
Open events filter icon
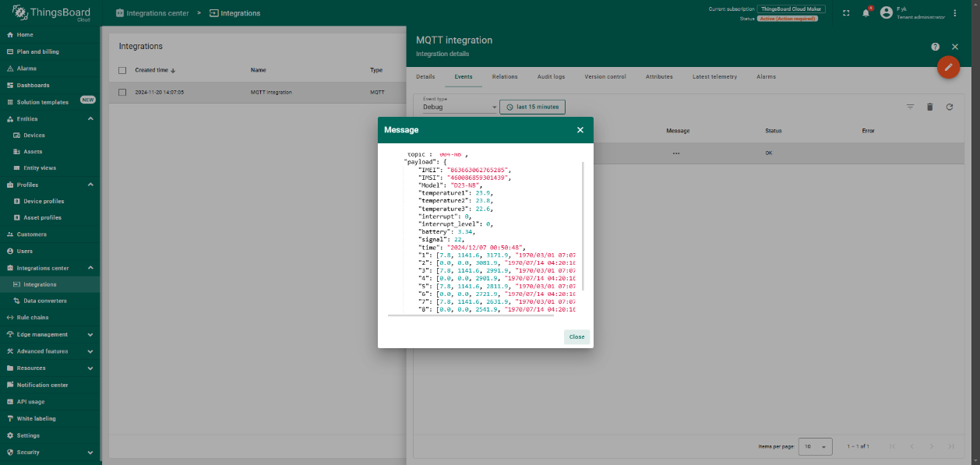point(910,107)
